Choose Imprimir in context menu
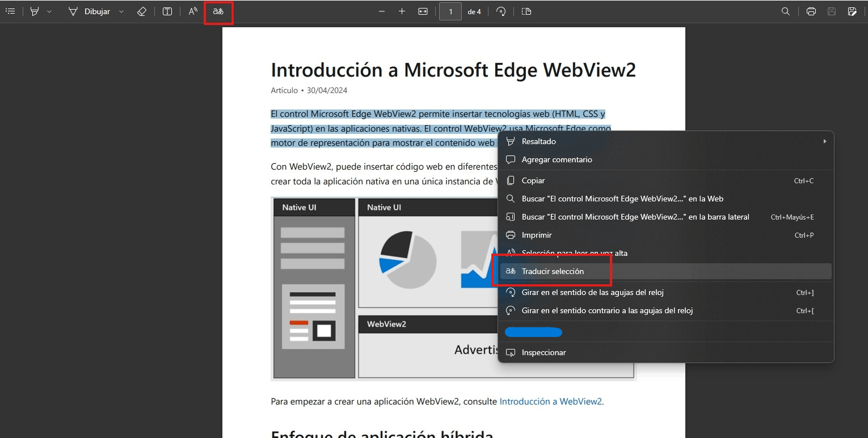Screen dimensions: 868x438 tap(666, 235)
